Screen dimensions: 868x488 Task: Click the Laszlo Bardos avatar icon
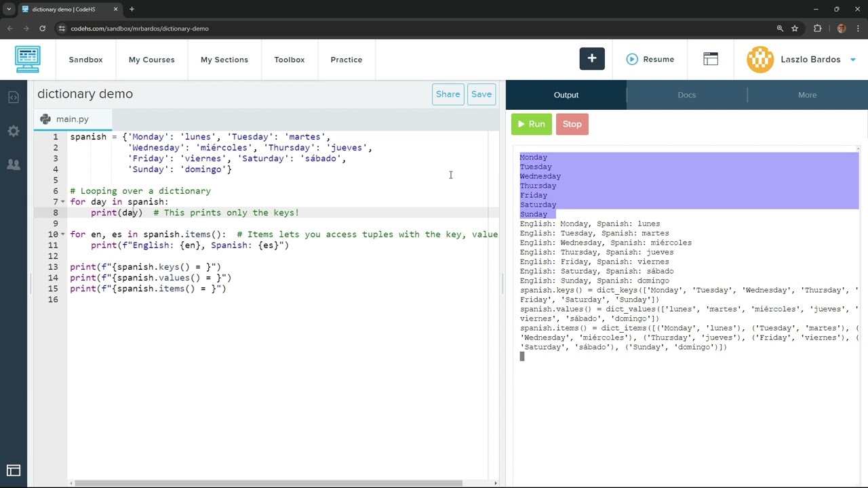coord(760,60)
